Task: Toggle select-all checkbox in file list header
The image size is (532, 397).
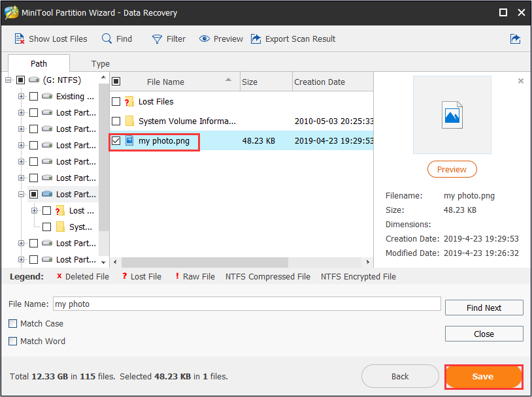Action: (x=116, y=82)
